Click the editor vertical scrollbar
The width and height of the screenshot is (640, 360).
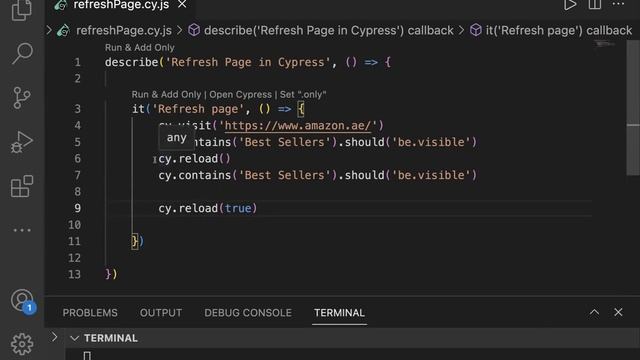pyautogui.click(x=633, y=108)
